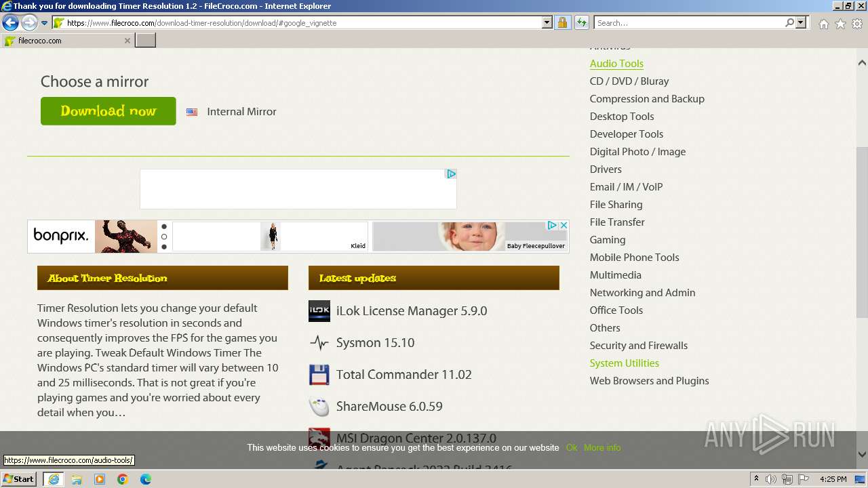Select the filecroco.com tab

coord(66,41)
